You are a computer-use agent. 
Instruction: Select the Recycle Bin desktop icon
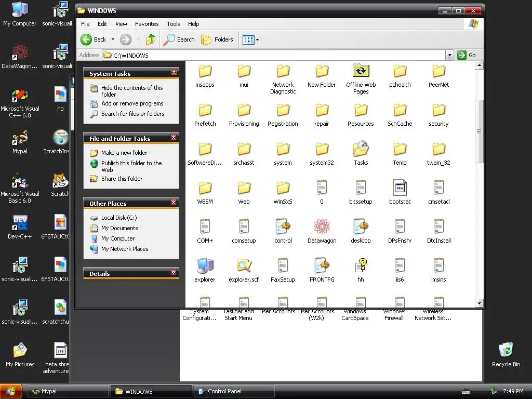[506, 354]
